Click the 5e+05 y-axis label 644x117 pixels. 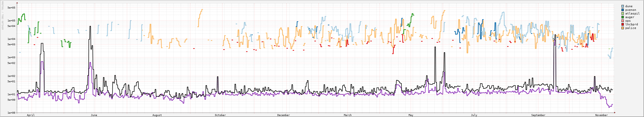tap(11, 8)
